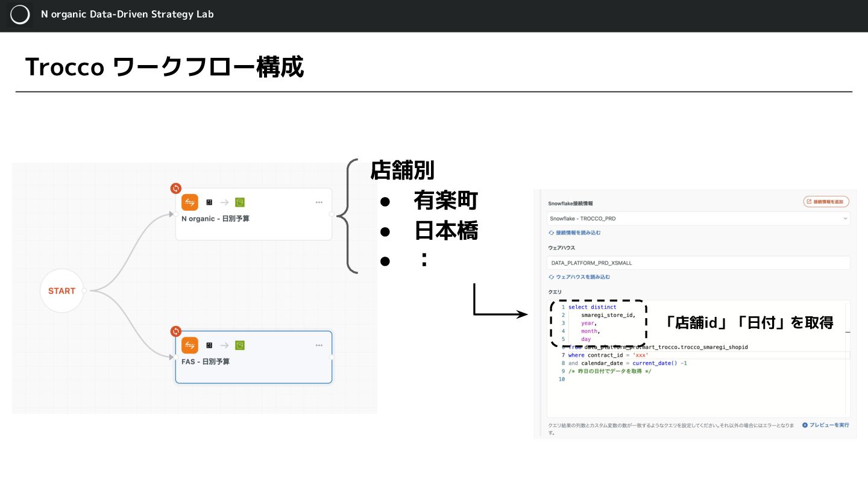Click query line 7 'where contract_id'
Viewport: 868px width, 488px height.
[x=608, y=355]
